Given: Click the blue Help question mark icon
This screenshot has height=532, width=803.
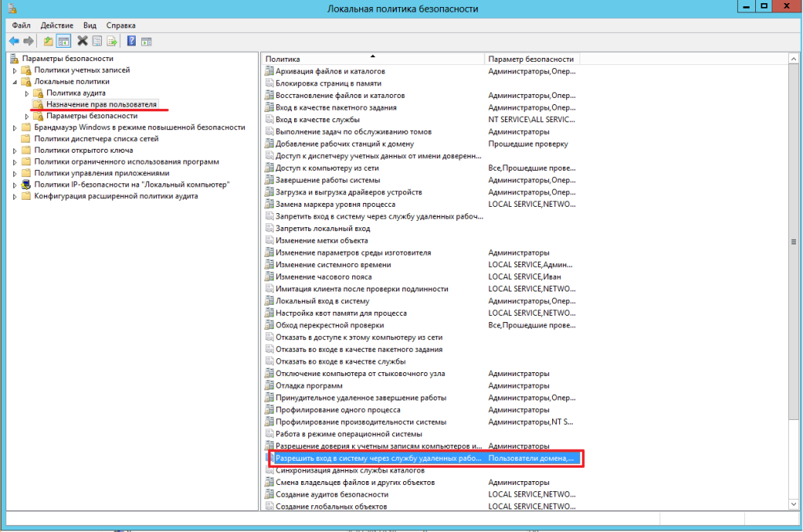Looking at the screenshot, I should tap(131, 42).
